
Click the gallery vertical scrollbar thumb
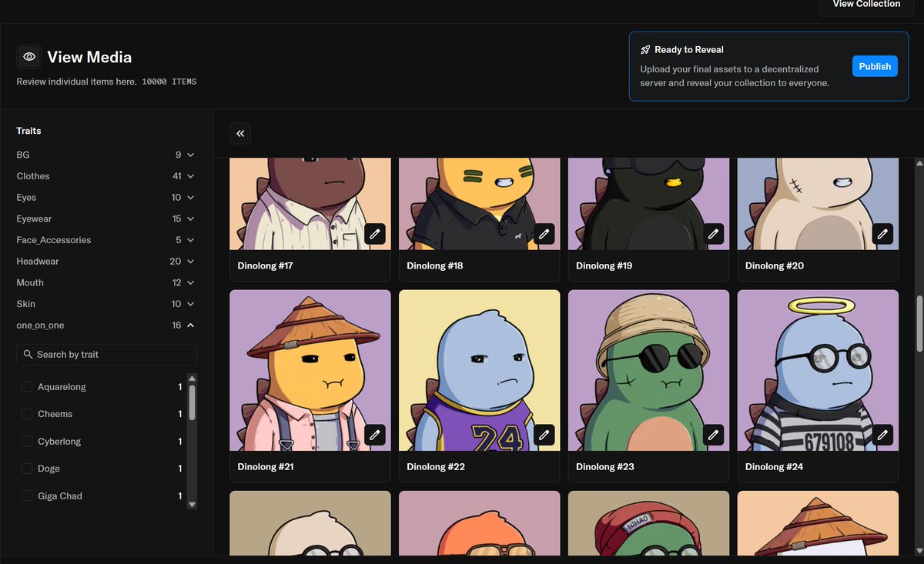919,325
